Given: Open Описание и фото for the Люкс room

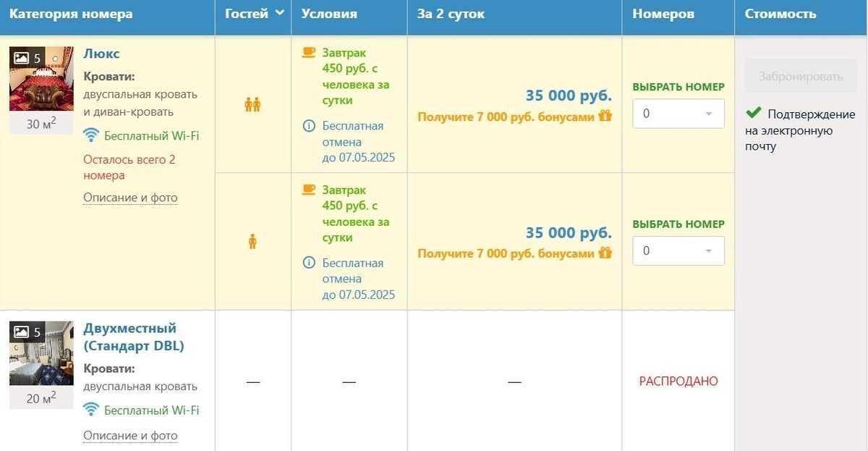Looking at the screenshot, I should [129, 198].
